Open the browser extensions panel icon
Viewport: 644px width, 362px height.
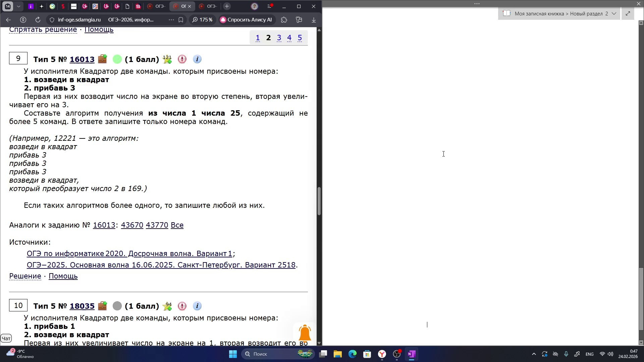pos(284,20)
